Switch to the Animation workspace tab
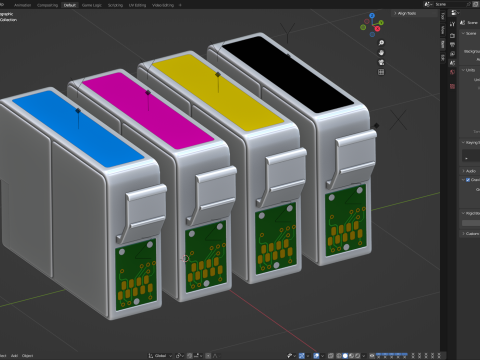Screen dimensions: 480x360 [x=22, y=5]
